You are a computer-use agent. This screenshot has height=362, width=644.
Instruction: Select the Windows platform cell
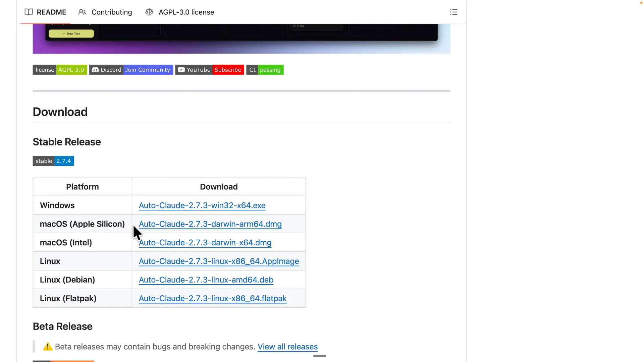point(83,205)
